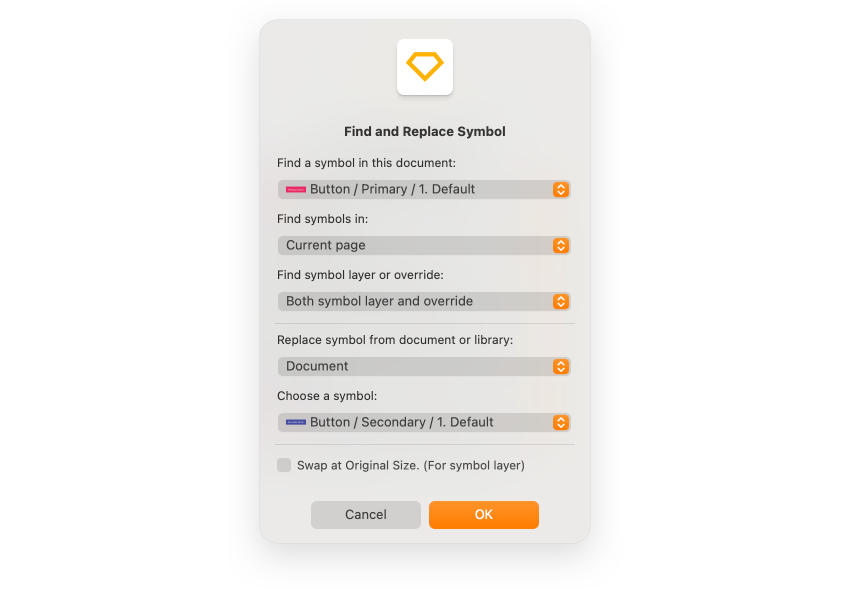This screenshot has width=850, height=589.
Task: Click 'Replace symbol from document or library' label
Action: click(x=395, y=340)
